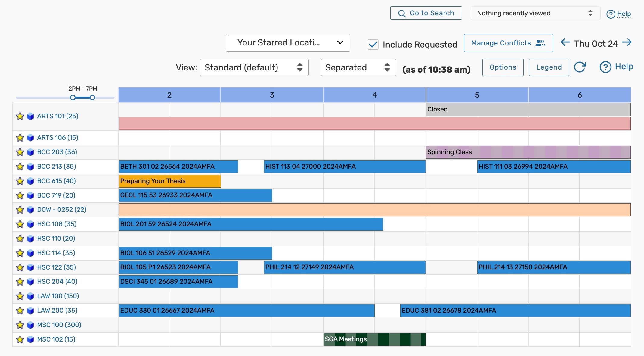Refresh the schedule with the reload icon
This screenshot has height=356, width=644.
click(x=581, y=67)
